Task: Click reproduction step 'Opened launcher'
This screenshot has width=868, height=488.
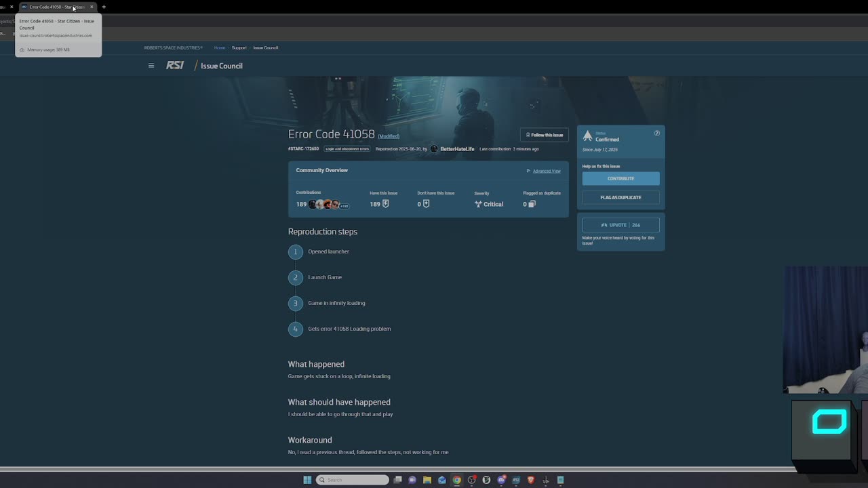Action: pos(328,251)
